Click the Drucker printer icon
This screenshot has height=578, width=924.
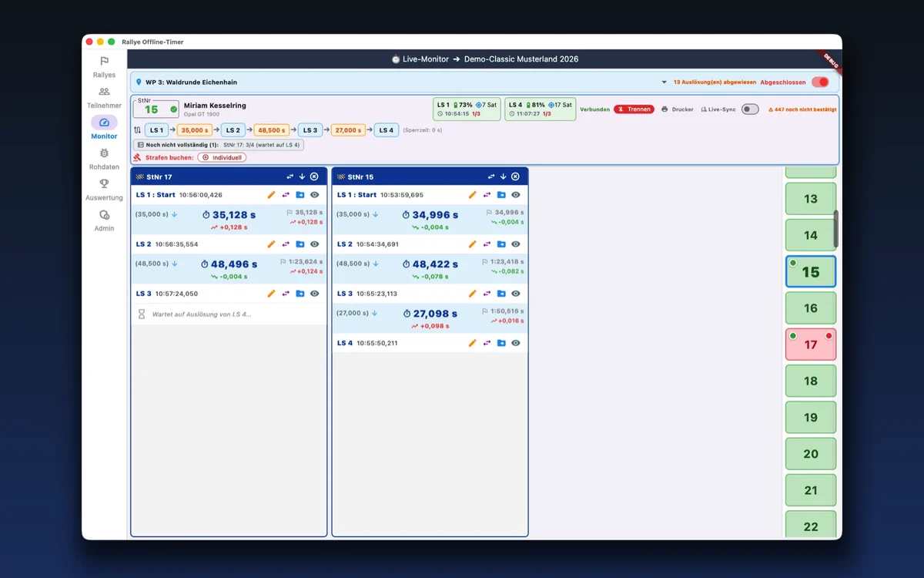point(665,109)
